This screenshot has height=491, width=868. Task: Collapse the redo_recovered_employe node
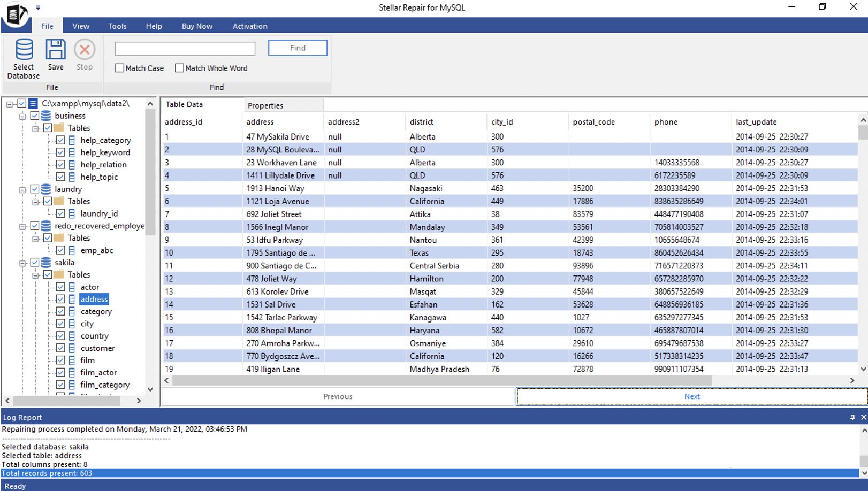21,226
